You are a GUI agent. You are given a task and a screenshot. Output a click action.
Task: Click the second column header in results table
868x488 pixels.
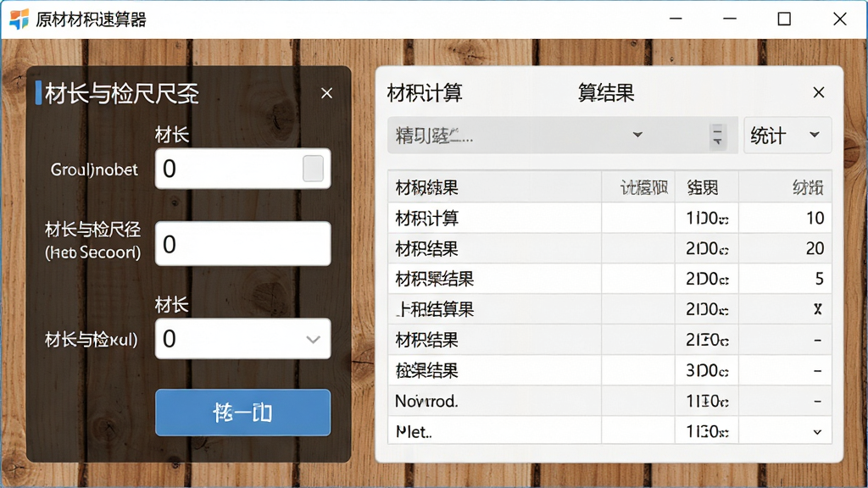[638, 187]
